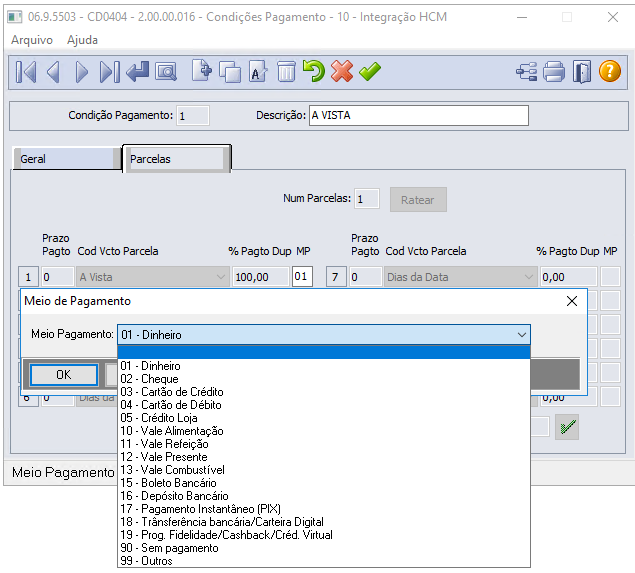Click Prazo Pagto field of parcel 1
The width and height of the screenshot is (635, 573).
[58, 277]
